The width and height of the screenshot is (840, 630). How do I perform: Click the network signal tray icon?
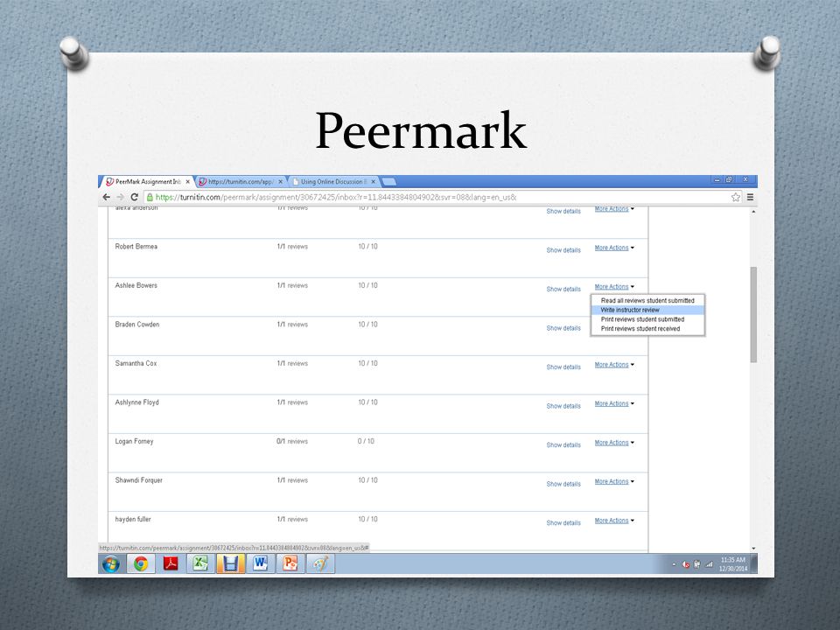point(709,564)
